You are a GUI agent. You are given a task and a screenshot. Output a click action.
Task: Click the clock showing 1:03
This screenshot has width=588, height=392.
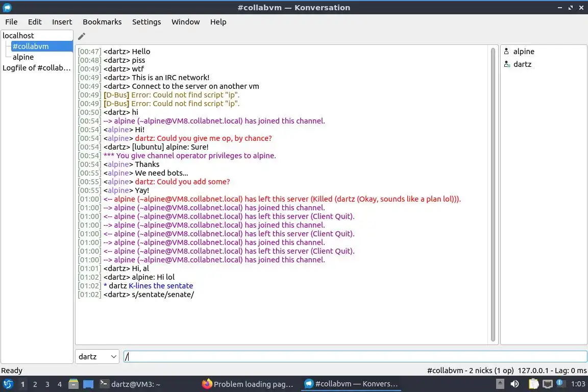578,384
